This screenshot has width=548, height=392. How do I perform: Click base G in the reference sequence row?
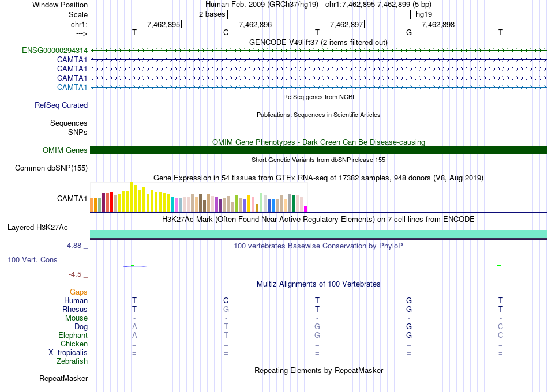click(x=409, y=32)
